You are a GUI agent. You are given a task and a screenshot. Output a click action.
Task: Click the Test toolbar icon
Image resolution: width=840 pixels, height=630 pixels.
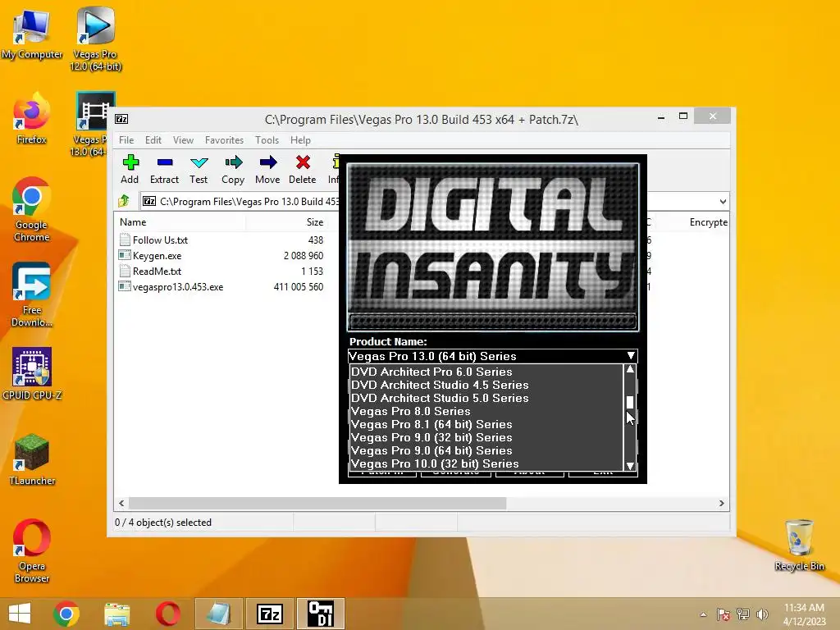click(x=199, y=169)
